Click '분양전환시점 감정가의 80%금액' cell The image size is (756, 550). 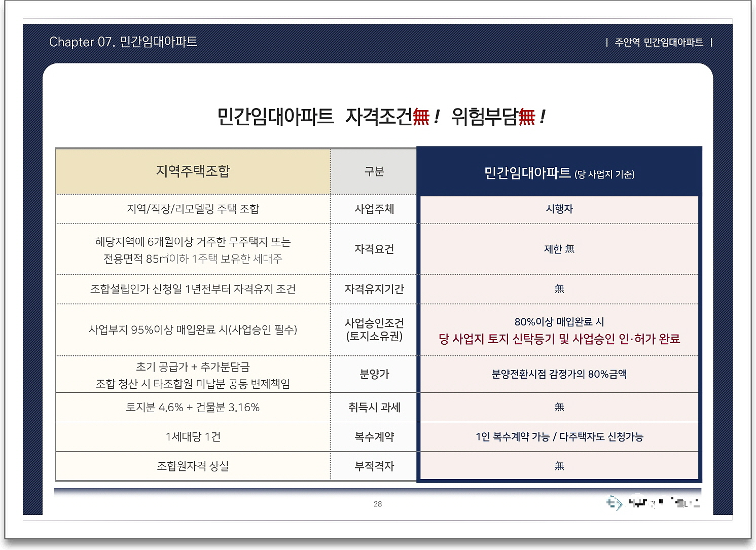click(x=559, y=374)
